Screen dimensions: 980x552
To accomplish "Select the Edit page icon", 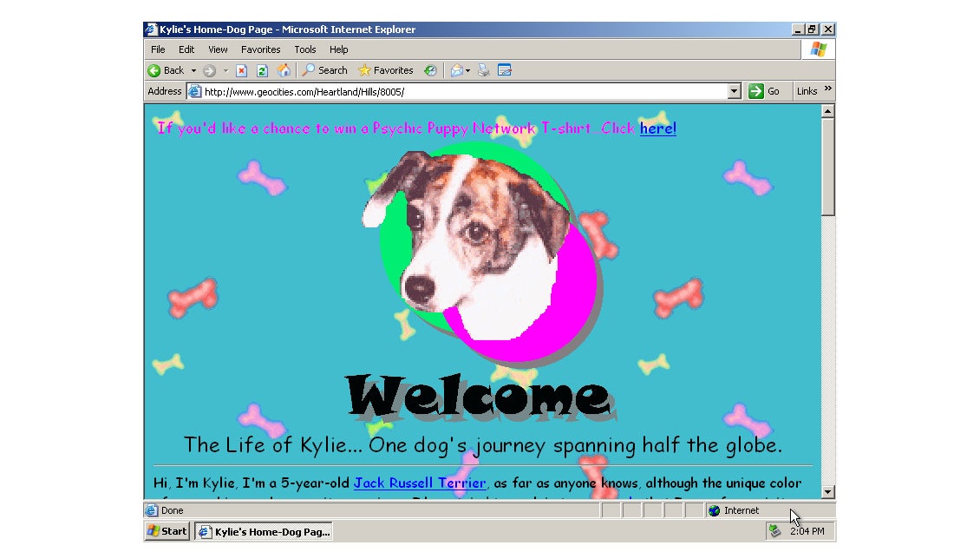I will pyautogui.click(x=505, y=70).
